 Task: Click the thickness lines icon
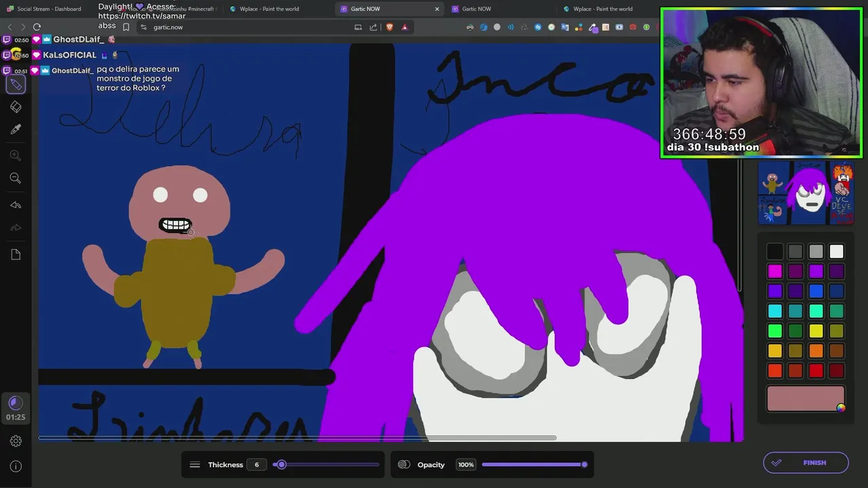[195, 465]
